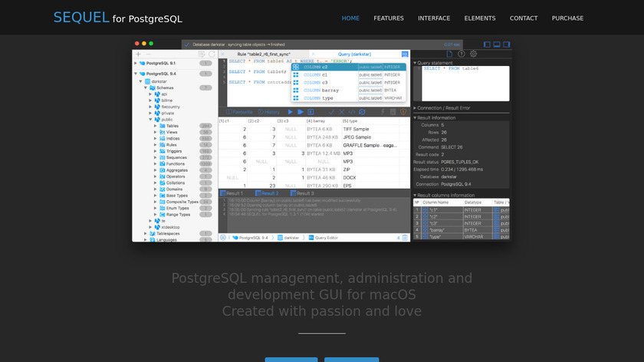This screenshot has width=644, height=362.
Task: Collapse the public schema
Action: [150, 119]
